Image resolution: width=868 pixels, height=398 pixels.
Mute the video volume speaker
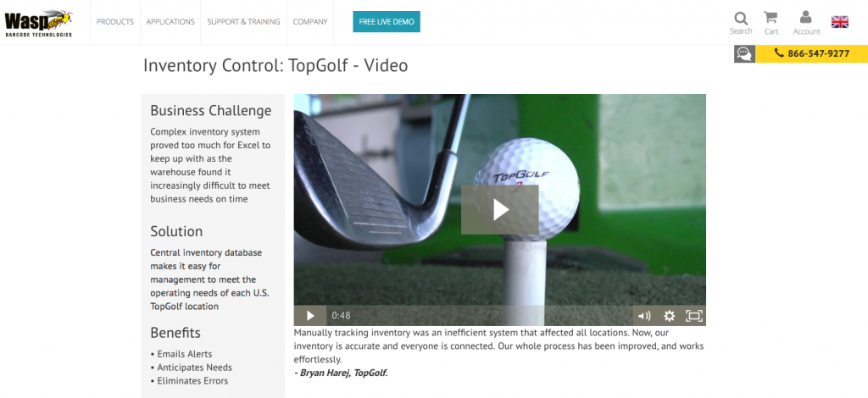coord(644,316)
